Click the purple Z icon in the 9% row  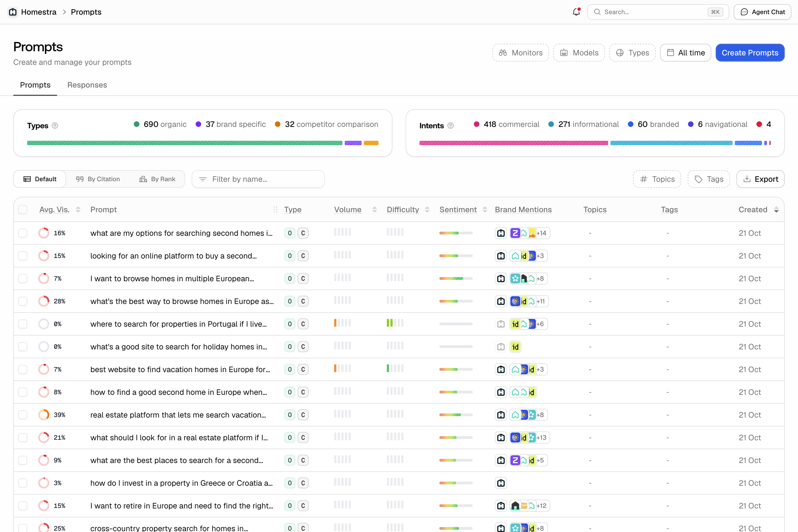tap(515, 461)
